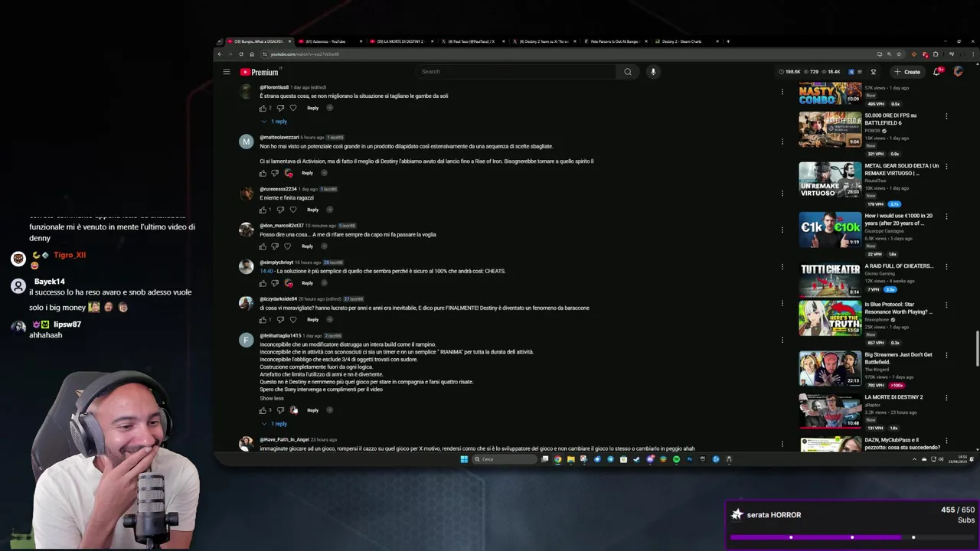Screen dimensions: 980x551
Task: Reply to @Florentius8 comment
Action: [x=312, y=108]
